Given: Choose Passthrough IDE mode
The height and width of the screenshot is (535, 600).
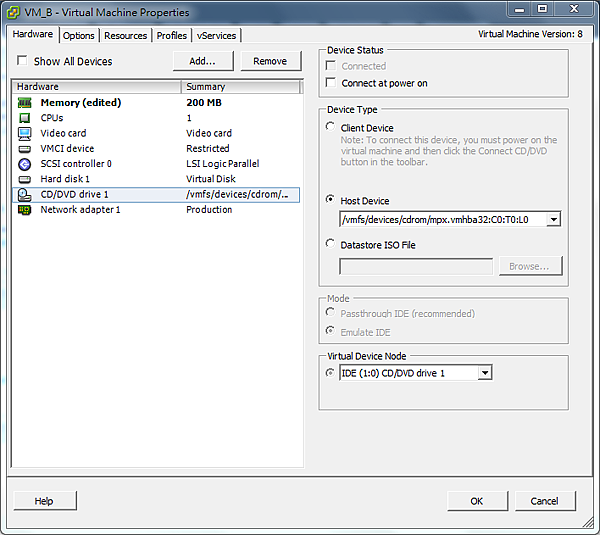Looking at the screenshot, I should (330, 312).
